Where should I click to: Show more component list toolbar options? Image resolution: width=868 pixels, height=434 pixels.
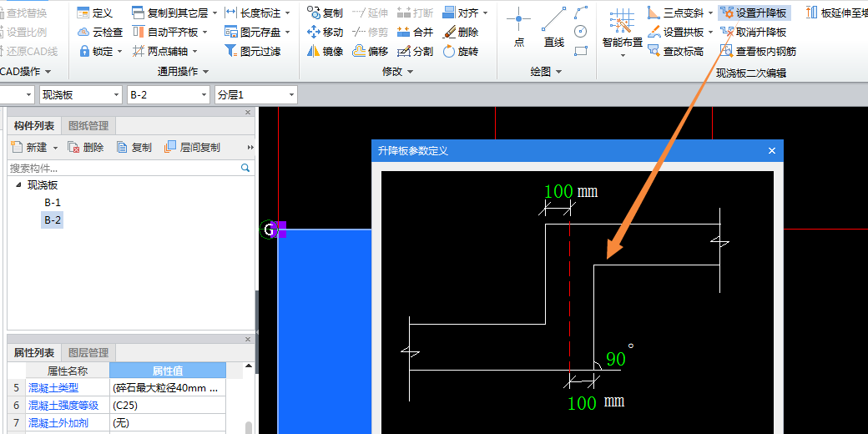(x=250, y=148)
